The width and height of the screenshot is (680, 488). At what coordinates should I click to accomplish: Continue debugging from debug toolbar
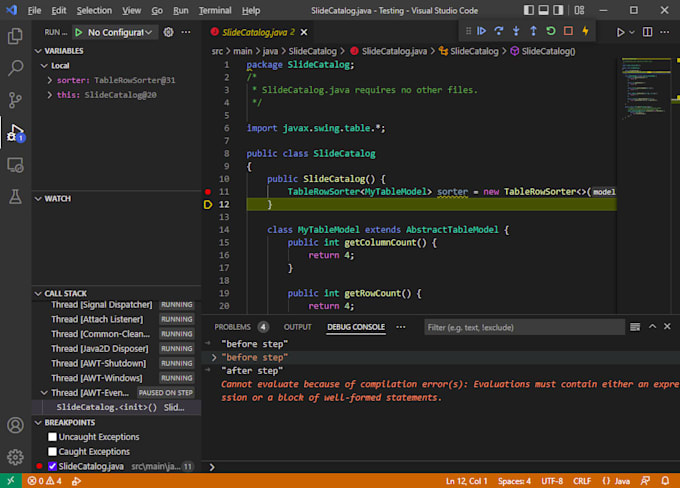481,31
